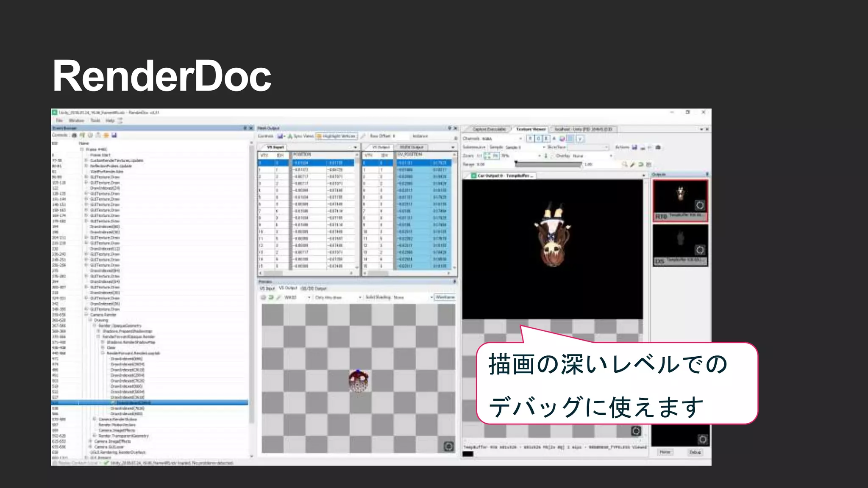
Task: Click the save icon in Event Browser controls
Action: (x=114, y=135)
